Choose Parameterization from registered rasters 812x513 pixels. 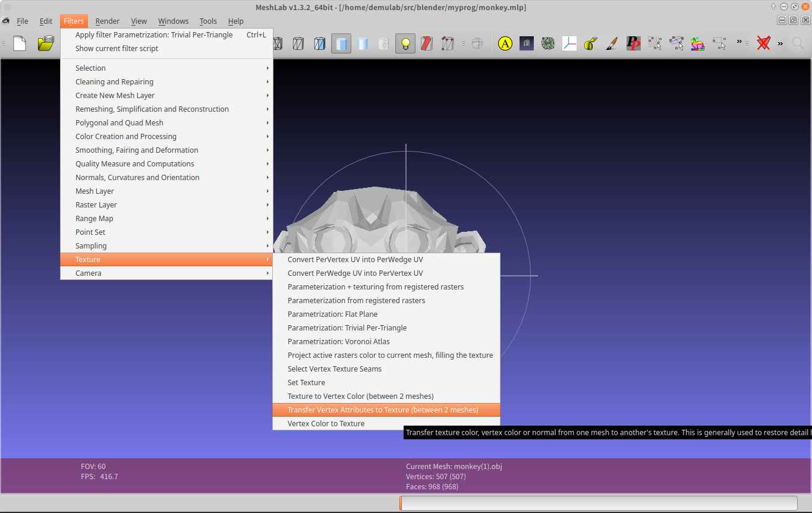coord(386,300)
